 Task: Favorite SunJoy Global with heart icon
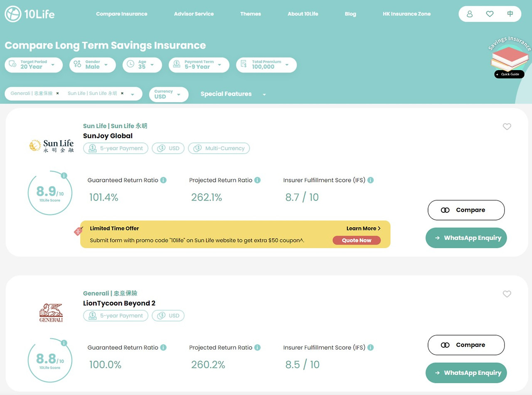[x=507, y=127]
